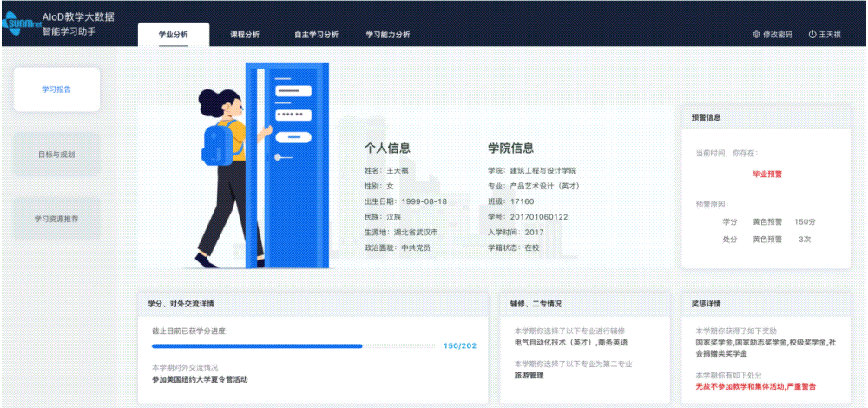Click the red 毕业预警 warning text
The height and width of the screenshot is (408, 868).
(x=767, y=174)
